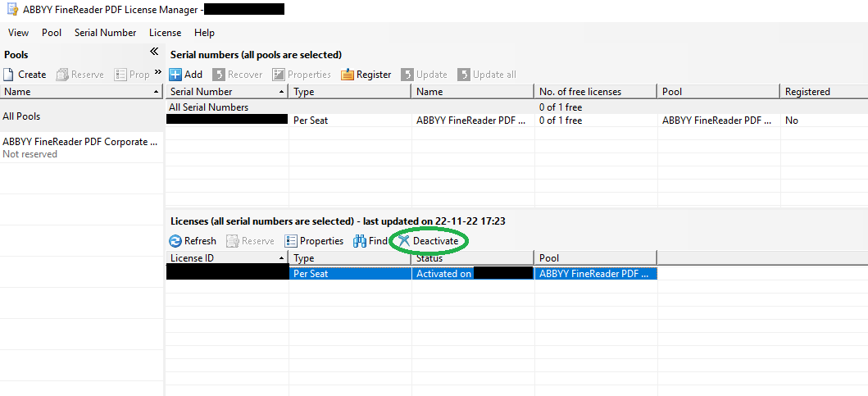This screenshot has height=396, width=868.
Task: Show more Pools toolbar items overflow chevron
Action: [157, 72]
